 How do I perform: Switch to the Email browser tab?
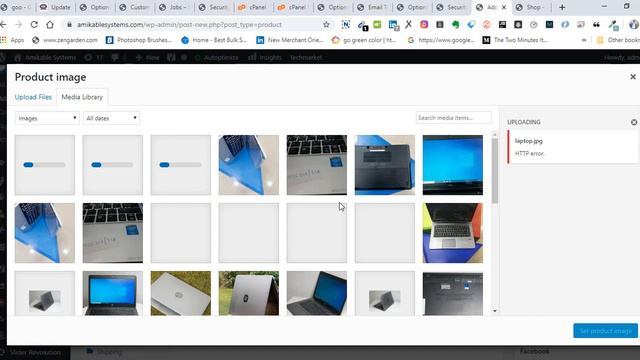[372, 7]
